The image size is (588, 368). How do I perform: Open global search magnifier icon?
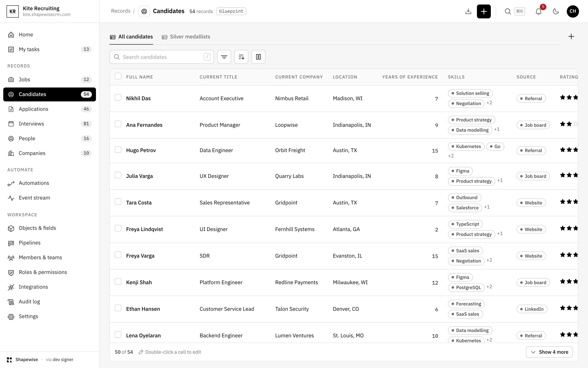tap(508, 11)
